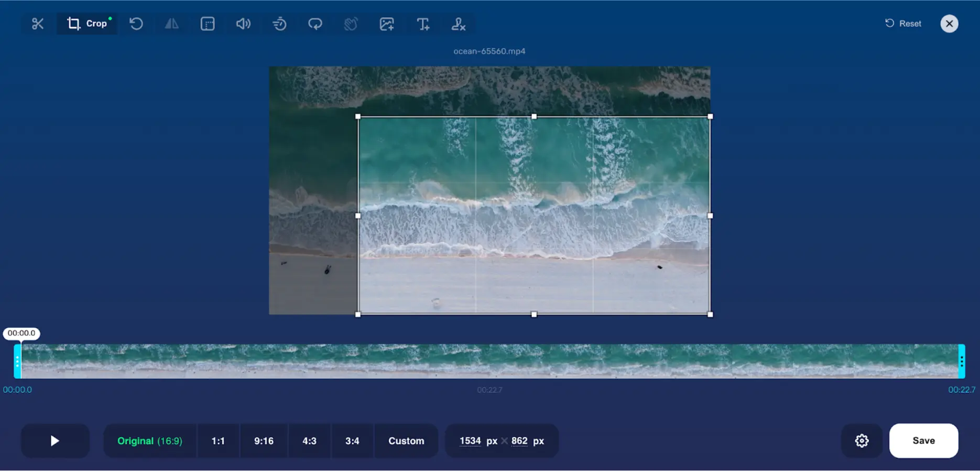Enable the 3:4 aspect ratio

(x=352, y=441)
